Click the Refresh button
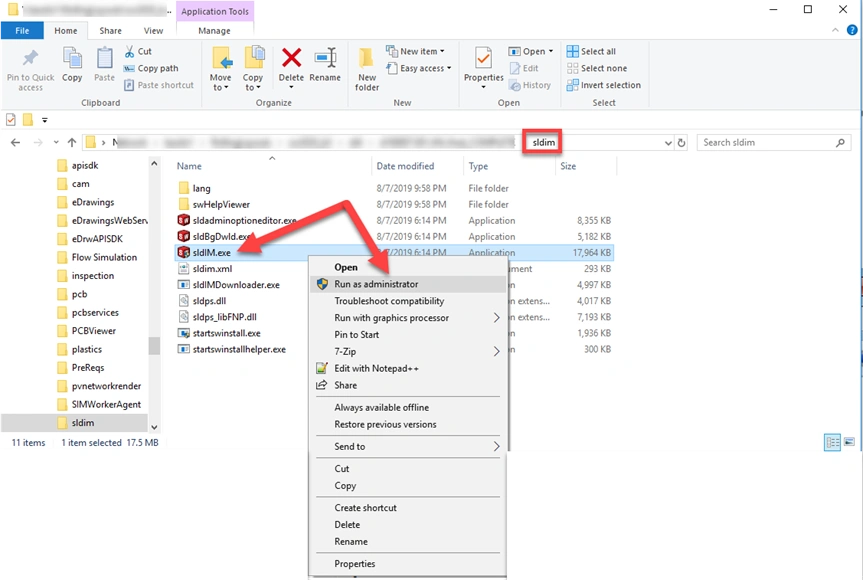Viewport: 863px width, 580px height. (681, 143)
